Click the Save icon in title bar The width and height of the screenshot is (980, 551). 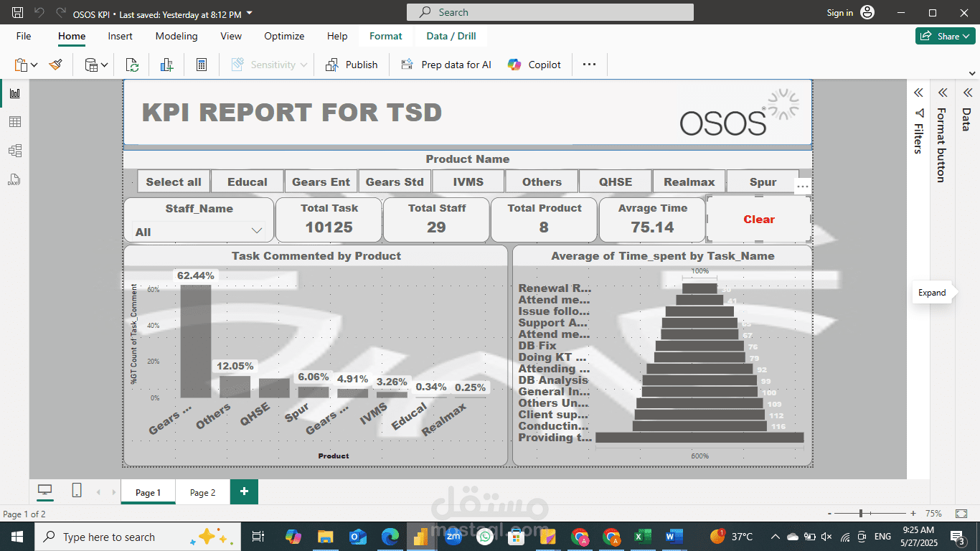point(18,13)
